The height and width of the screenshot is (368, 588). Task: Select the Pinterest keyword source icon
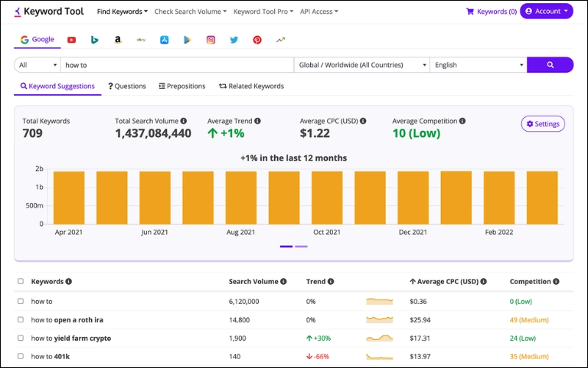coord(257,40)
